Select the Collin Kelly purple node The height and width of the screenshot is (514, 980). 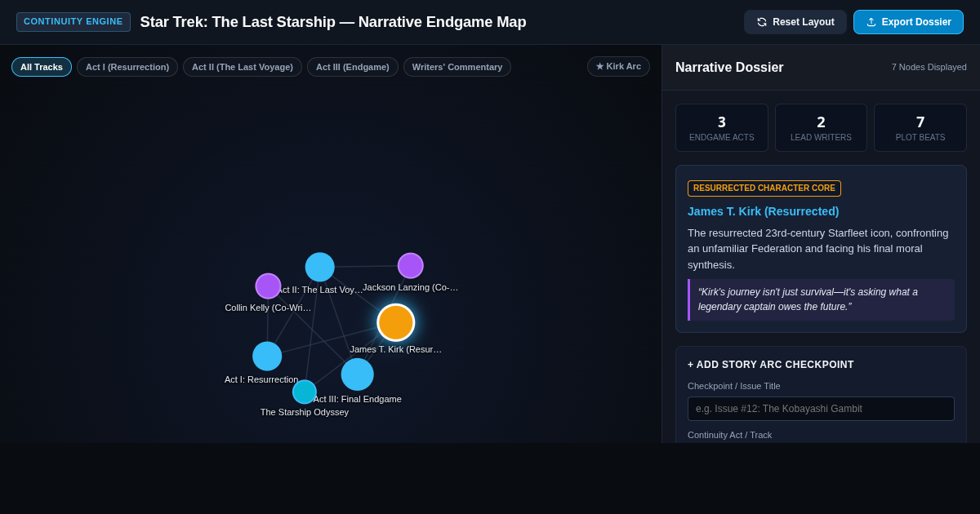point(268,286)
